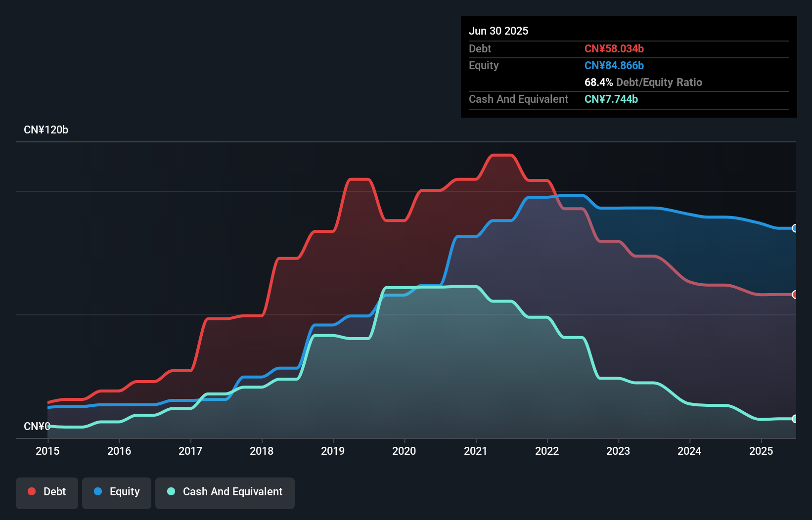Image resolution: width=812 pixels, height=520 pixels.
Task: Click the blue Equity legend dot
Action: (97, 492)
